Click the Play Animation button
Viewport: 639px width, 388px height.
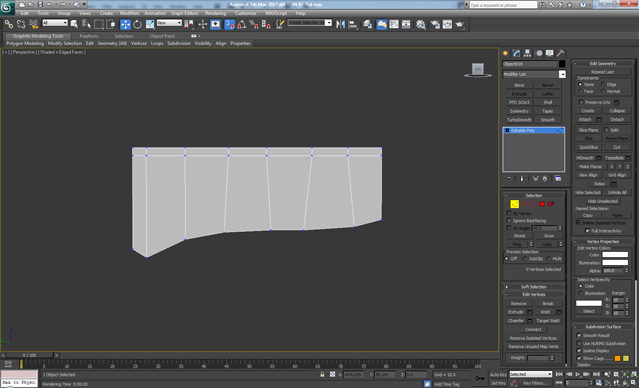578,374
